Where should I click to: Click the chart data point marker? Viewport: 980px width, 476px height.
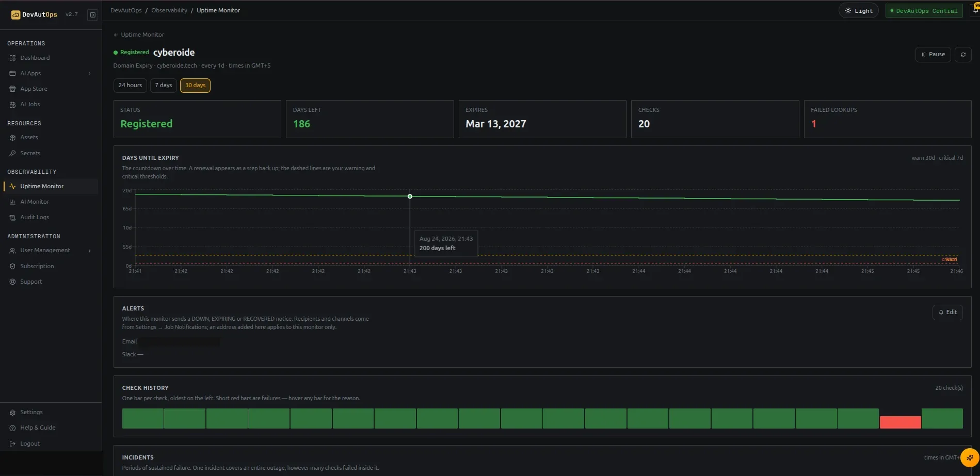click(x=410, y=196)
